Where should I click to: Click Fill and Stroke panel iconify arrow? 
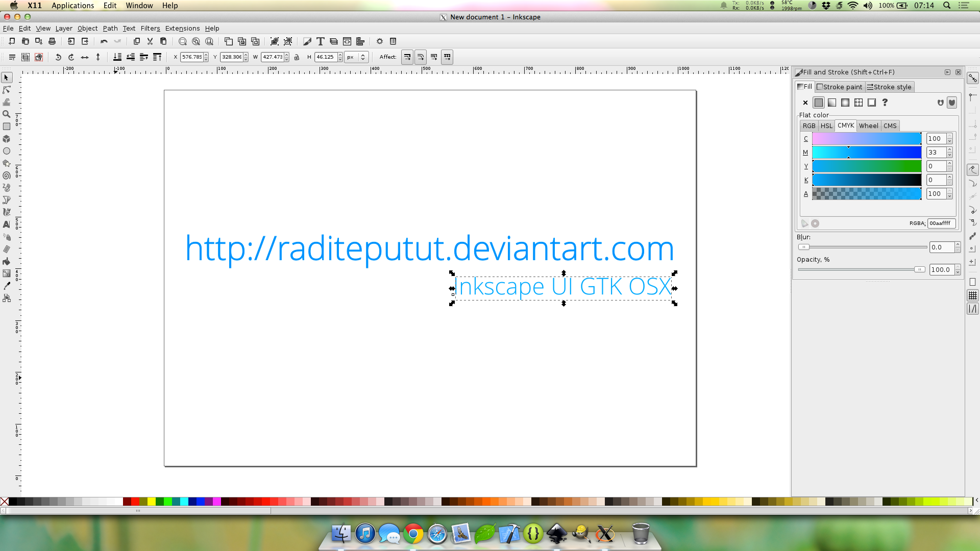pyautogui.click(x=947, y=72)
